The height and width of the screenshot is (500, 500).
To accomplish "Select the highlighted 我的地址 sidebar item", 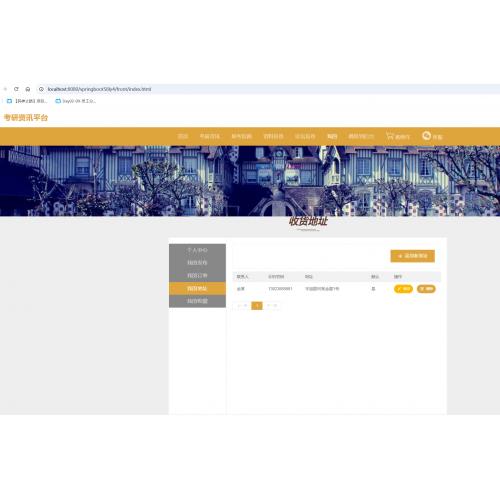I will [x=197, y=288].
